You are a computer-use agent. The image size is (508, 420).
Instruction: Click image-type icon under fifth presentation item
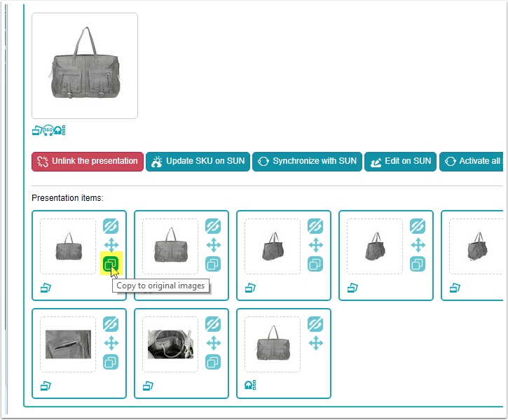pyautogui.click(x=455, y=288)
